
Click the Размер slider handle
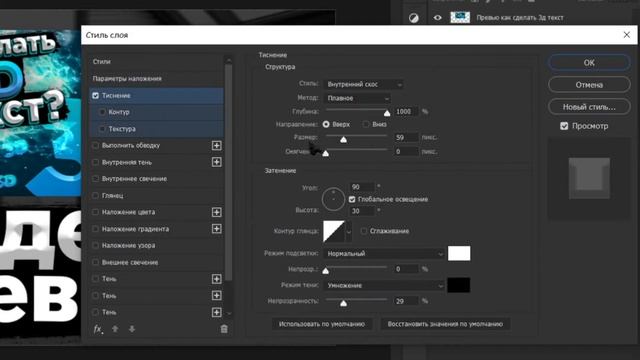point(344,140)
